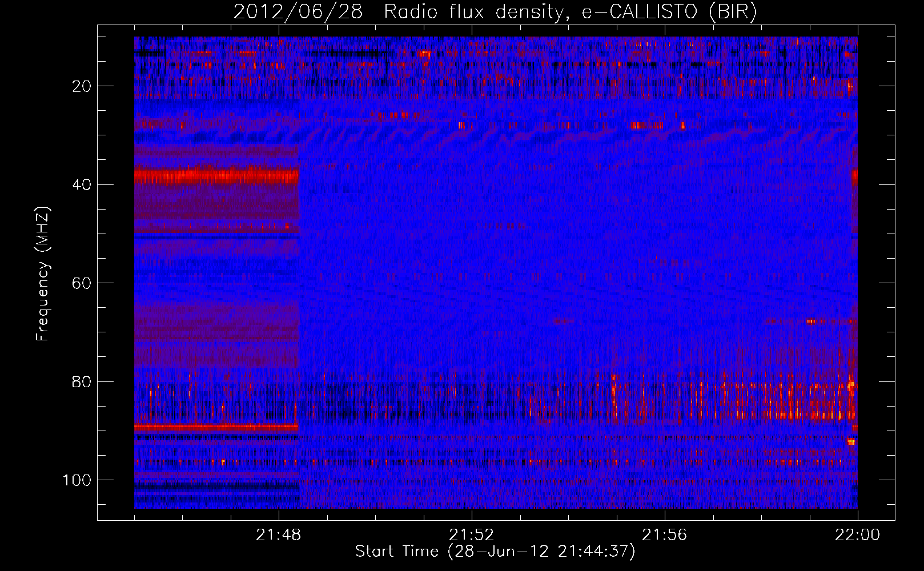Image resolution: width=924 pixels, height=571 pixels.
Task: Click the thin red line near 89 MHz
Action: 216,427
